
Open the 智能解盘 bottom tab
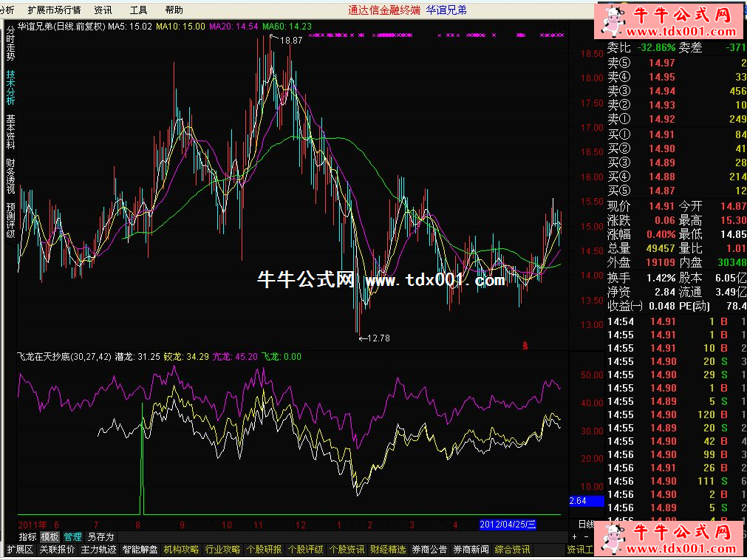click(x=140, y=550)
